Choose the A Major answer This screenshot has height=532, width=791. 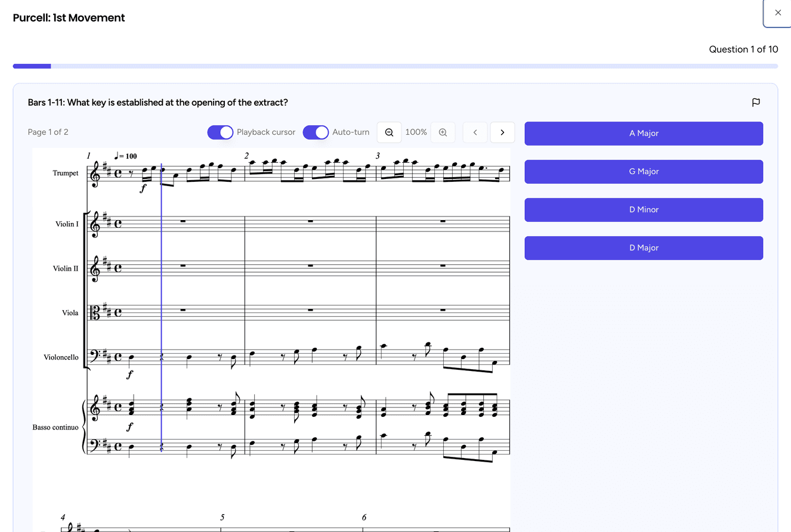(644, 134)
